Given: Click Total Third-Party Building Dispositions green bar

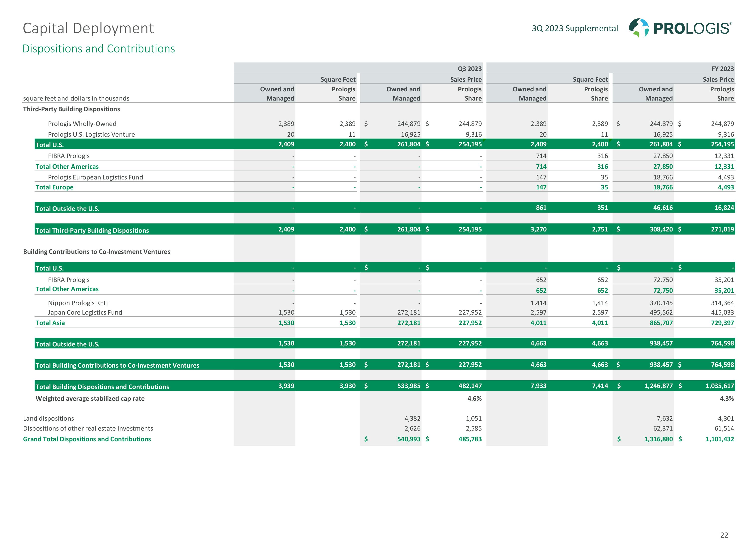Looking at the screenshot, I should pos(92,230).
